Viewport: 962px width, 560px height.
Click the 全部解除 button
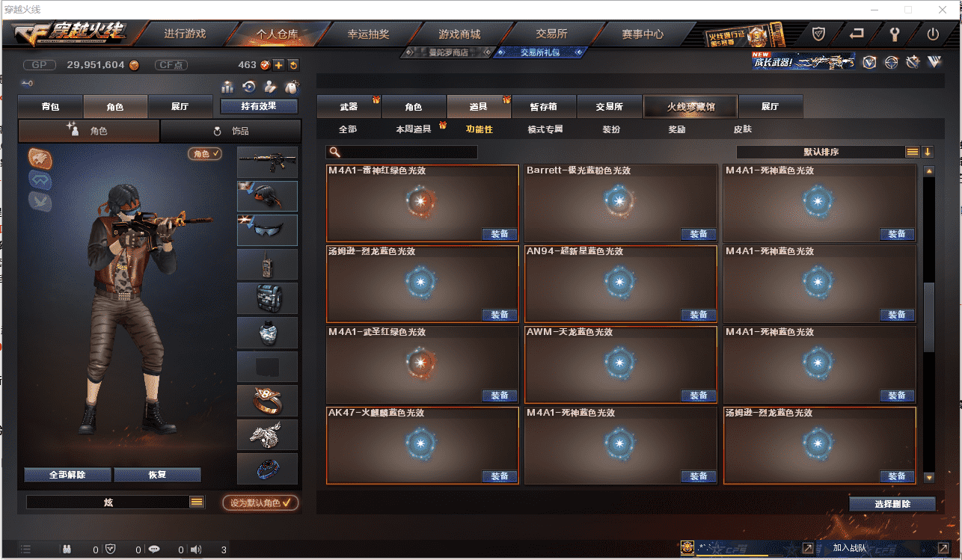click(x=67, y=475)
